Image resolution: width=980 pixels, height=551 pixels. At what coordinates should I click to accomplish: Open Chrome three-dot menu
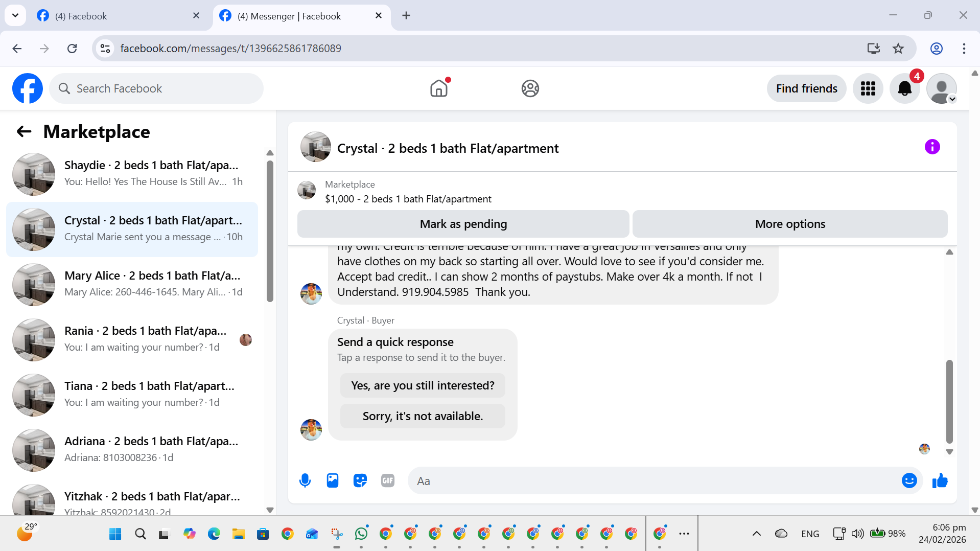[964, 49]
